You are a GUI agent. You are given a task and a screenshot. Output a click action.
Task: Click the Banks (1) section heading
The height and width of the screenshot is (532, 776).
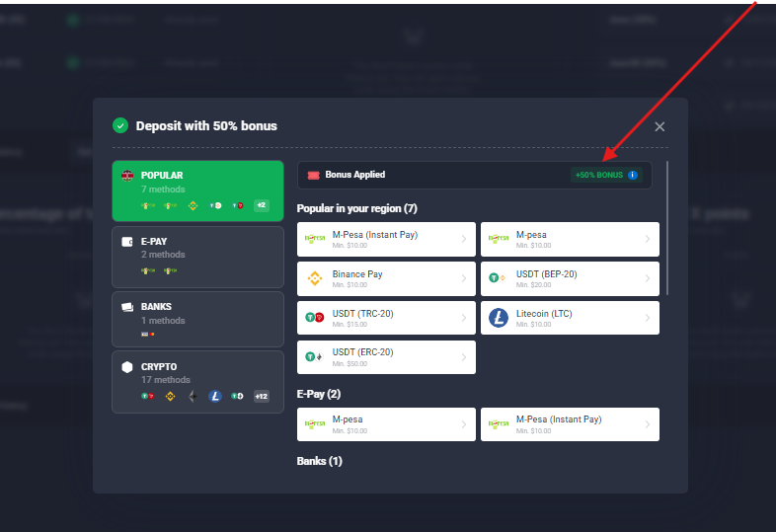(x=319, y=461)
